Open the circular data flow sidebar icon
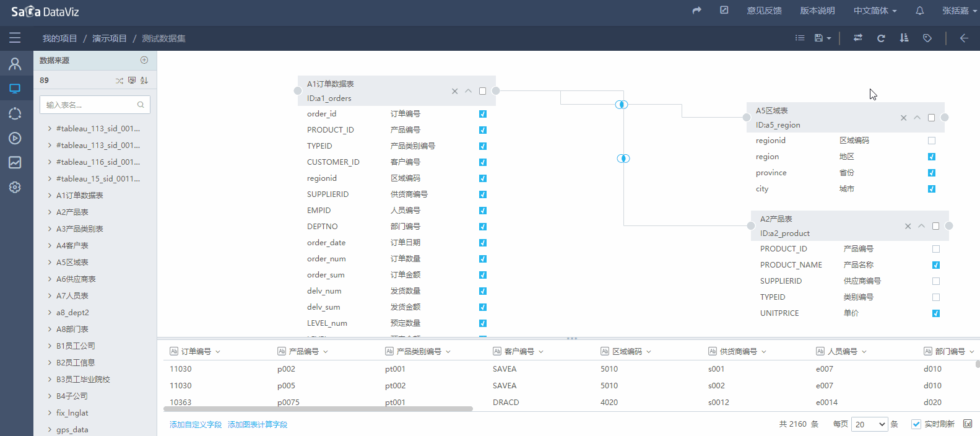This screenshot has height=436, width=980. coord(15,113)
